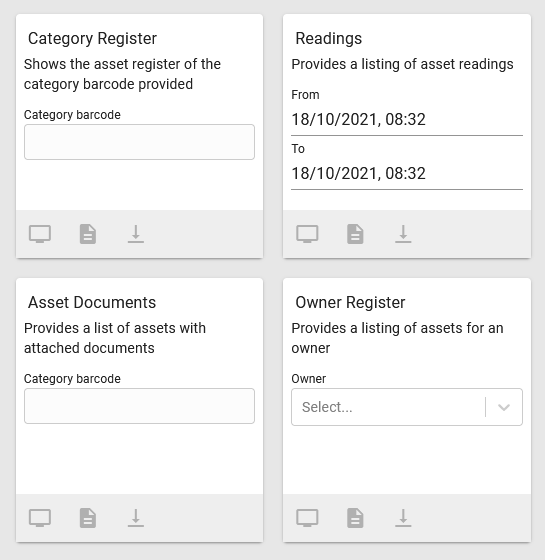545x560 pixels.
Task: Download the Owner Register report
Action: point(403,518)
